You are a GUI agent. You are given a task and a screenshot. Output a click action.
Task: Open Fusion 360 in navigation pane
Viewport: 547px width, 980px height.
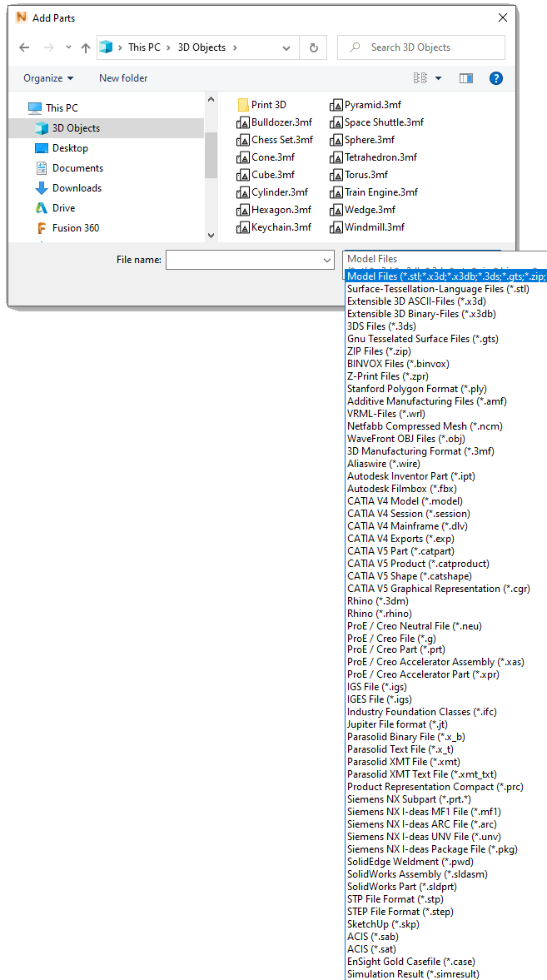(x=75, y=228)
